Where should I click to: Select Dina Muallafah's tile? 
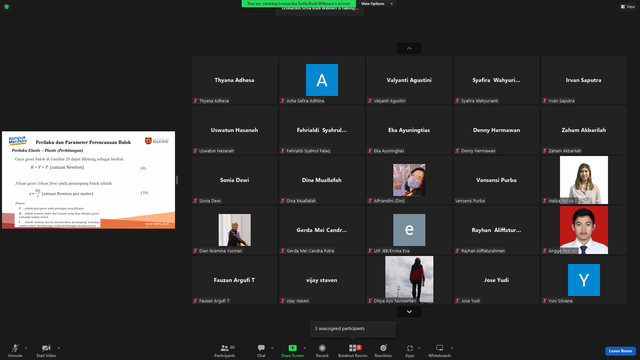[322, 180]
